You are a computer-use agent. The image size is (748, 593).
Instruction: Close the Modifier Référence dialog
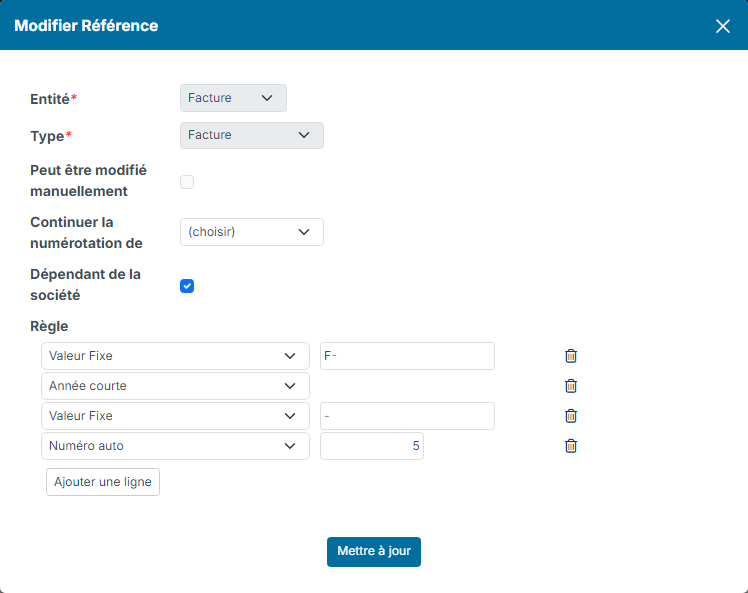coord(723,26)
